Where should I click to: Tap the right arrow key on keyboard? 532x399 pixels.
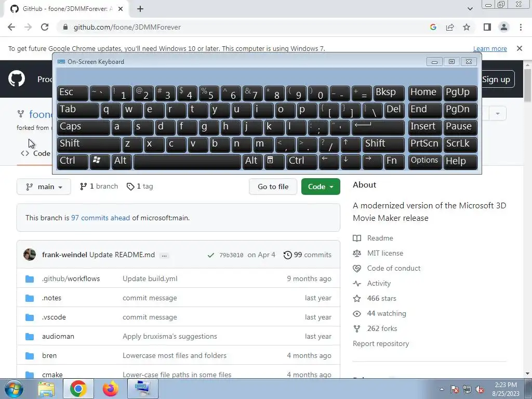coord(372,161)
